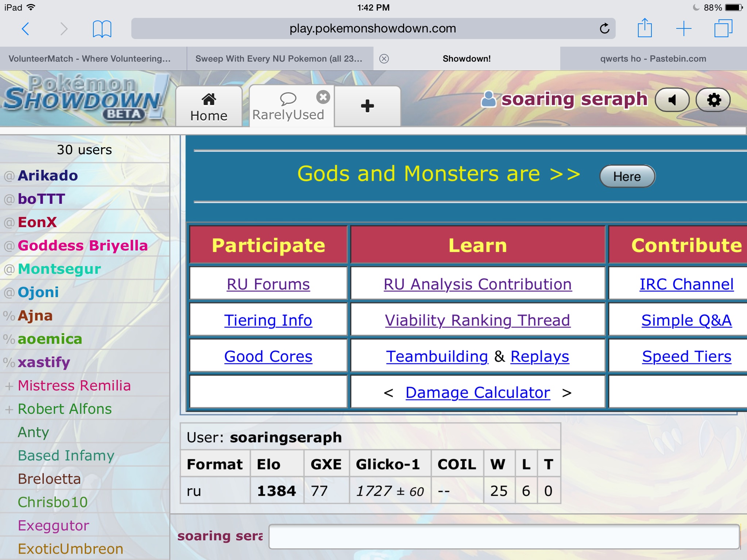
Task: Add a new Safari tab with plus icon
Action: point(684,28)
